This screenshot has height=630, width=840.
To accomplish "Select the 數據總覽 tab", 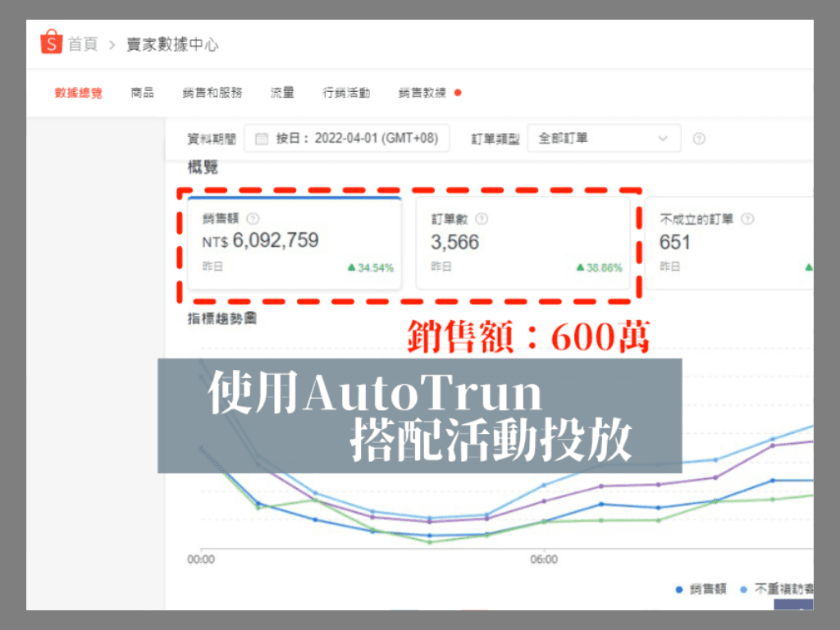I will pos(78,93).
